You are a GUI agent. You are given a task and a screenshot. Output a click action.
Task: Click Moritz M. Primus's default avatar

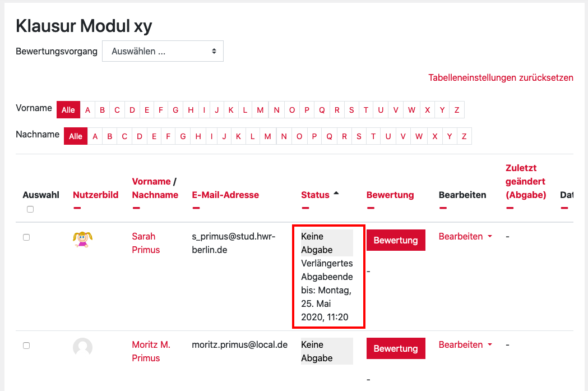(x=82, y=348)
